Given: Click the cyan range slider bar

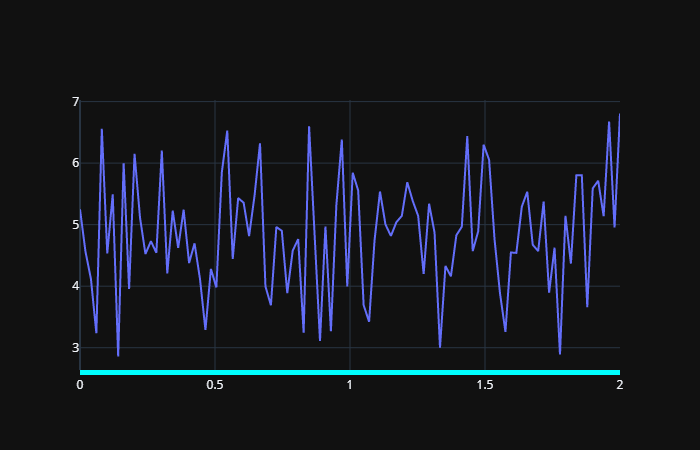Looking at the screenshot, I should [x=350, y=372].
